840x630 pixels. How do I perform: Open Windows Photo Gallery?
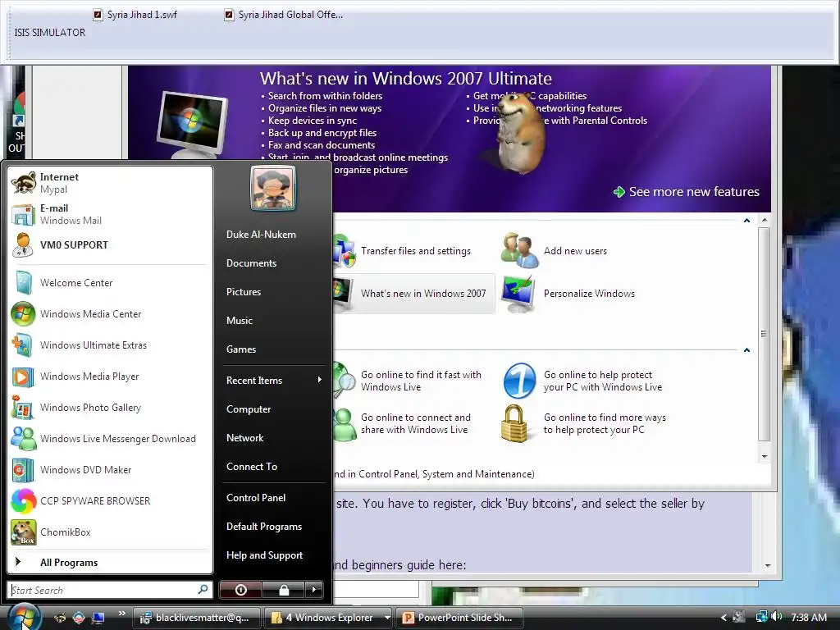point(110,407)
